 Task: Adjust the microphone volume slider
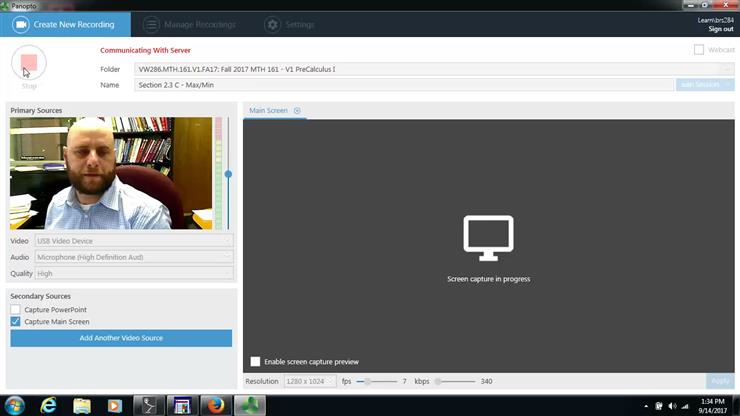pos(228,174)
